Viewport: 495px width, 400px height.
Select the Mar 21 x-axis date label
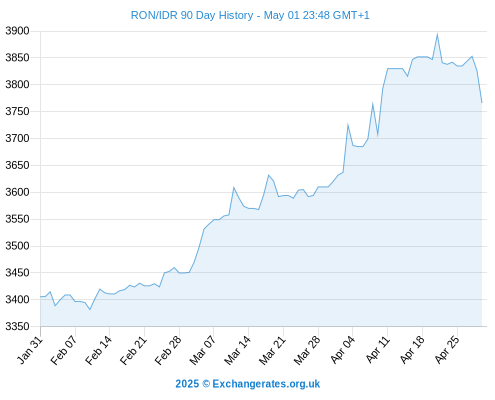click(273, 350)
